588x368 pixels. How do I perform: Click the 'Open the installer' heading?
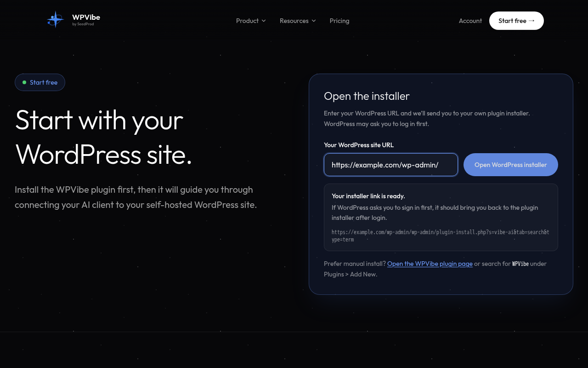coord(367,96)
